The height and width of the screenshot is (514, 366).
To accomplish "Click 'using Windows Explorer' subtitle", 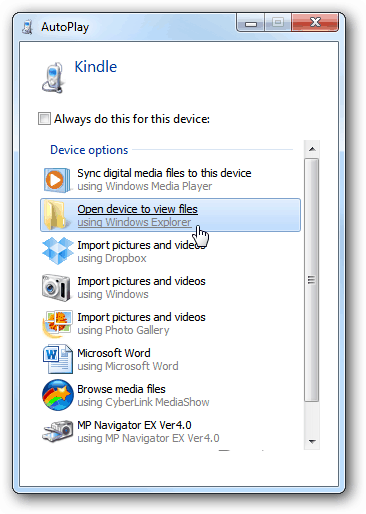I will click(134, 222).
